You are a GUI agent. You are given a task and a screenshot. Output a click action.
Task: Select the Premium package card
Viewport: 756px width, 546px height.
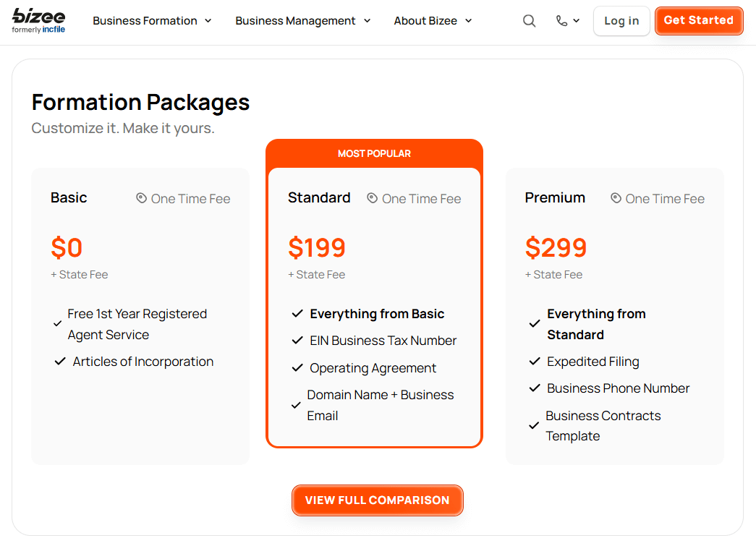615,315
